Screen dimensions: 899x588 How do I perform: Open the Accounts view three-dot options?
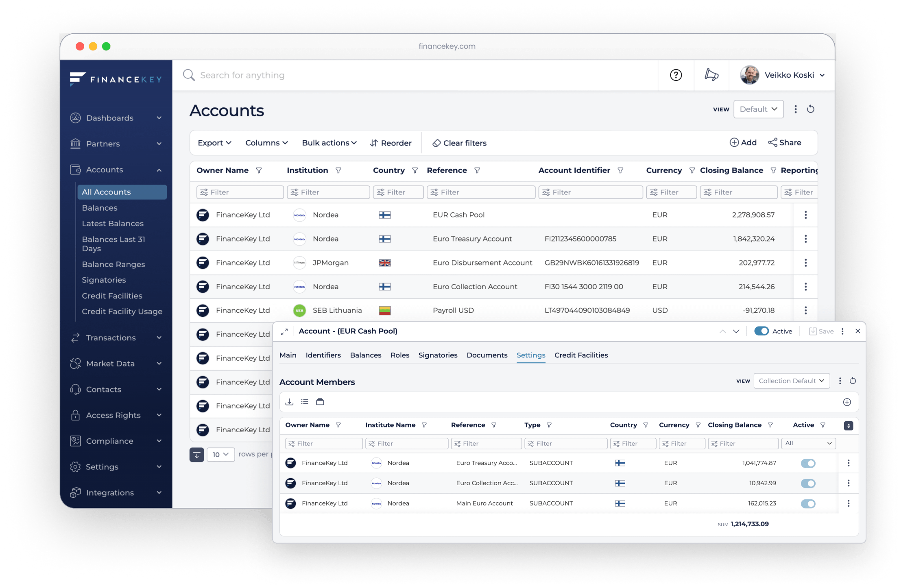coord(796,109)
